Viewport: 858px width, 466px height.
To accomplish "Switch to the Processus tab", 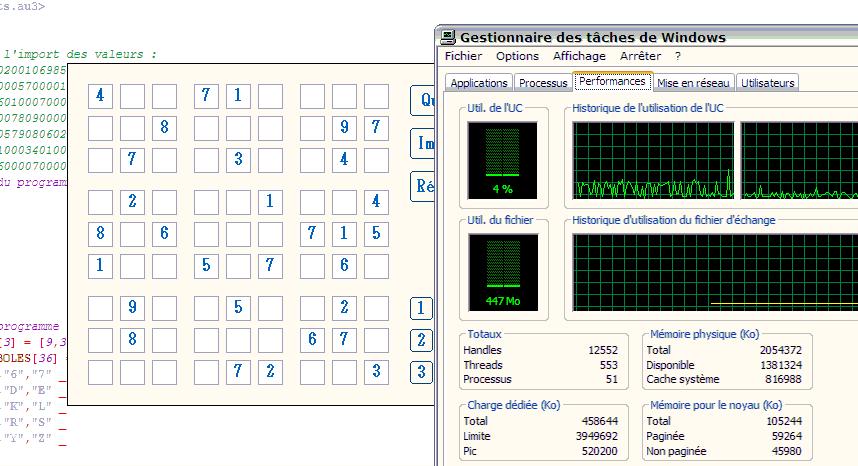I will tap(543, 83).
